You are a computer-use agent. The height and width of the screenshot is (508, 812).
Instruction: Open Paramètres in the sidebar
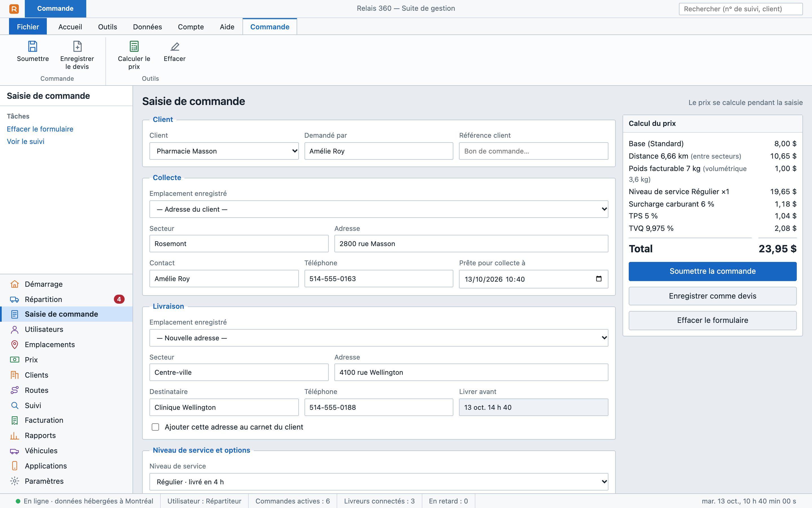click(67, 481)
